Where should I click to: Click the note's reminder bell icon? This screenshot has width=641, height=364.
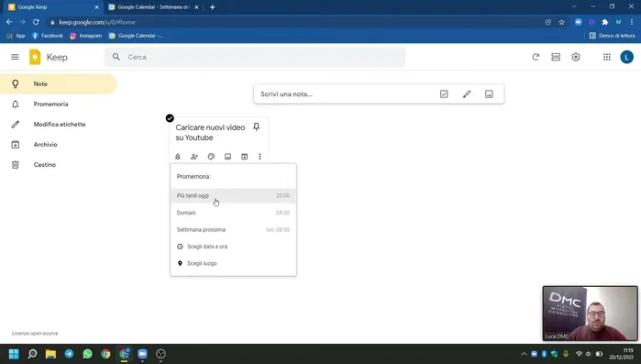pyautogui.click(x=178, y=157)
